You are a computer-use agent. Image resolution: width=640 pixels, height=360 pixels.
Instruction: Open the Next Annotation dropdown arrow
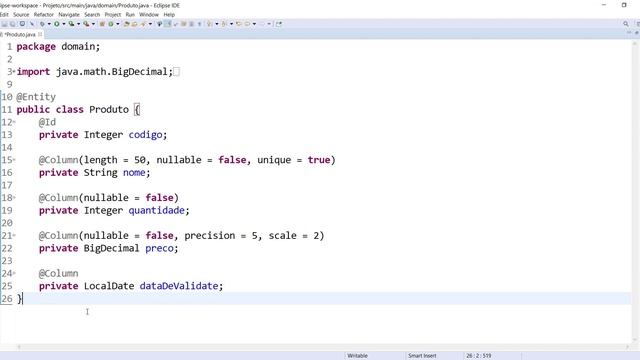tap(217, 24)
